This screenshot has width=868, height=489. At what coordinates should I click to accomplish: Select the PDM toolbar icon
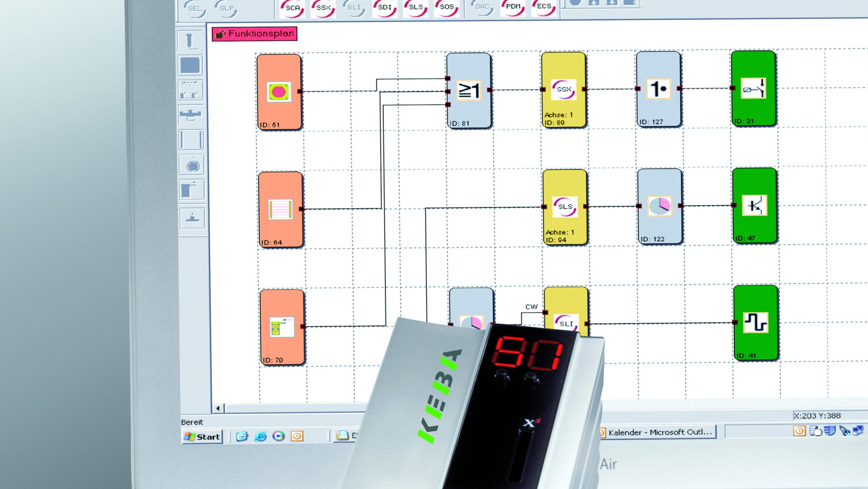(513, 7)
